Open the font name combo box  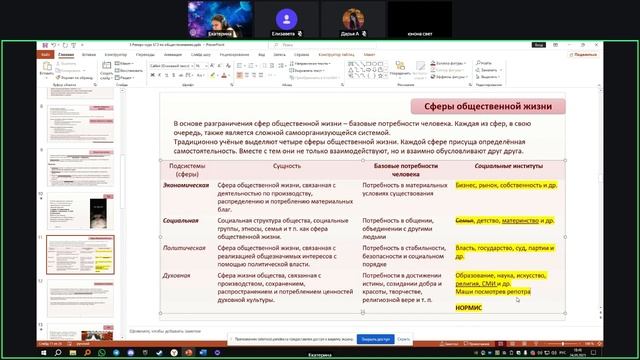click(171, 65)
